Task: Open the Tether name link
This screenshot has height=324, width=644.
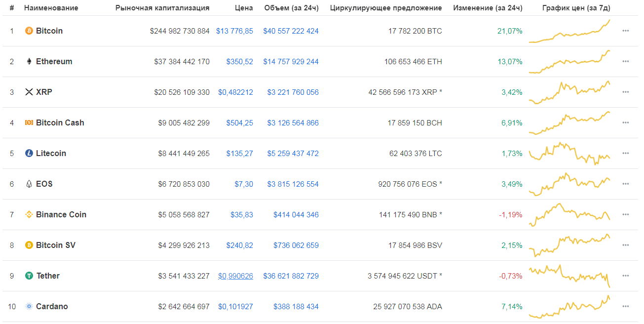Action: (x=48, y=276)
